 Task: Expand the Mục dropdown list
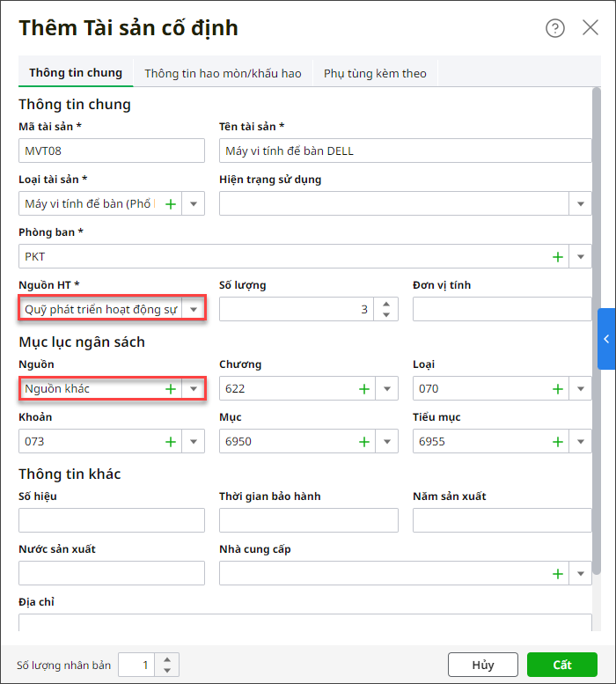point(387,441)
